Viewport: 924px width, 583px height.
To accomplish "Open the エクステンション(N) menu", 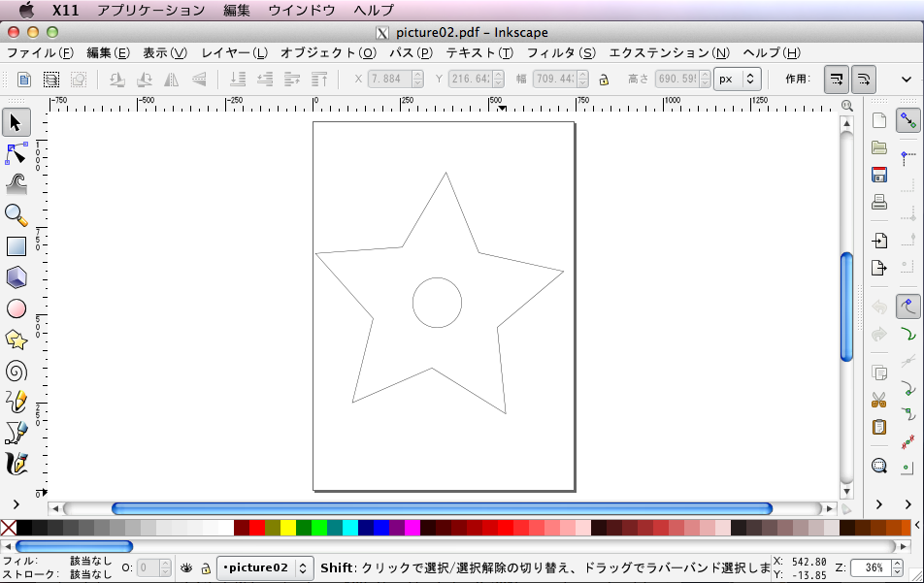I will pyautogui.click(x=670, y=53).
